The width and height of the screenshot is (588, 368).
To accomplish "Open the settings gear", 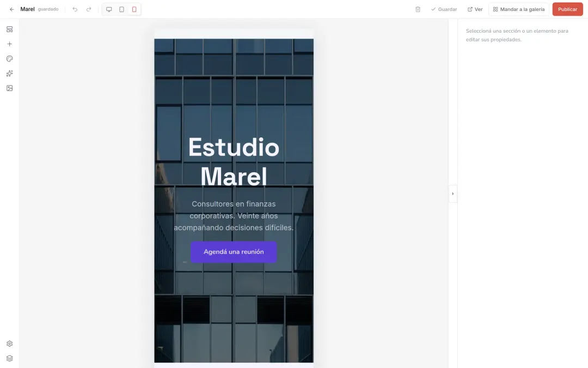I will coord(10,343).
